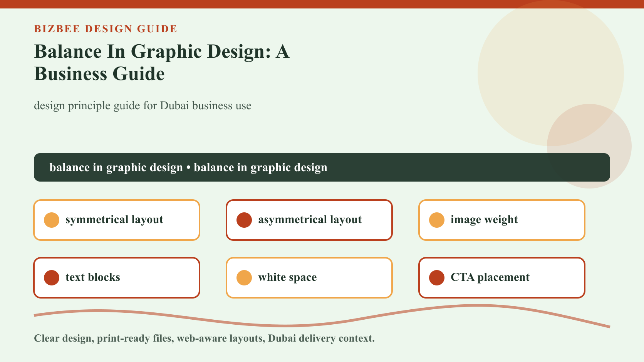Select the asymmetrical layout card
Screen dimensions: 644x362
(x=309, y=220)
